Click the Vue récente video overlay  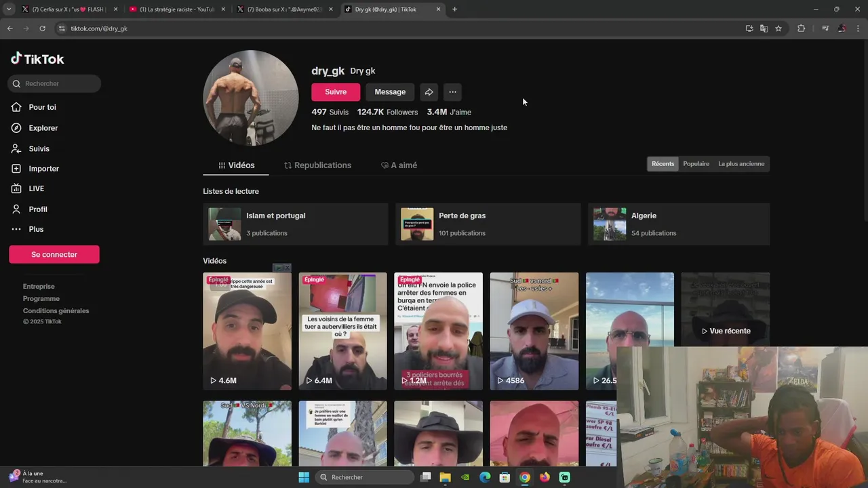[x=726, y=331]
